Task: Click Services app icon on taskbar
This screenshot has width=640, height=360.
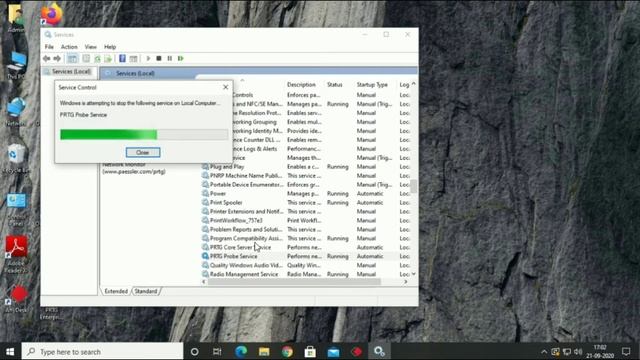Action: pos(380,351)
